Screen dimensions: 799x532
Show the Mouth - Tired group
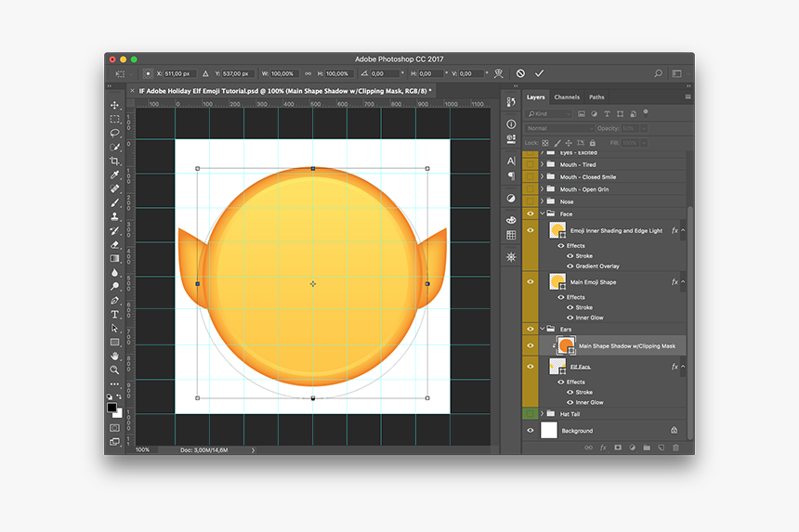[530, 164]
